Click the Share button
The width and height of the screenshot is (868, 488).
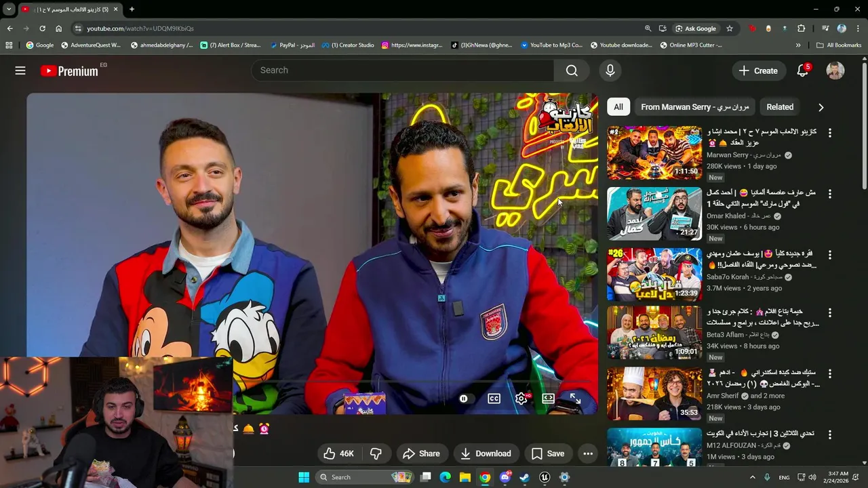pos(421,453)
